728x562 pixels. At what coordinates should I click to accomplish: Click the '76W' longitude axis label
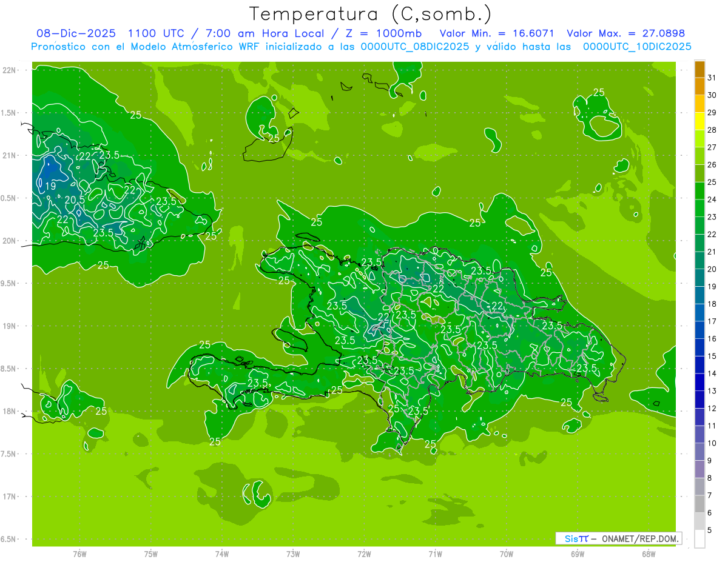point(79,554)
